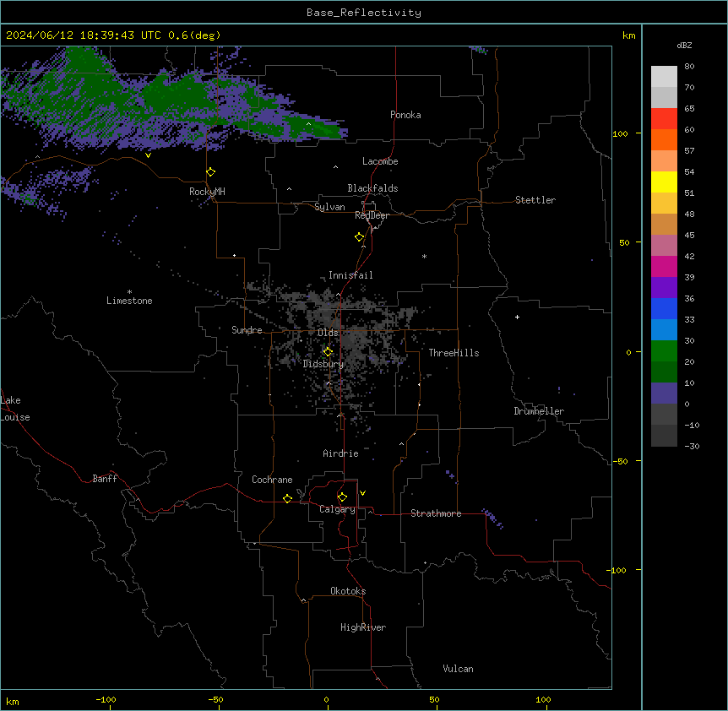Click the yellow radar site marker above Didsbury
Image resolution: width=728 pixels, height=711 pixels.
(328, 352)
